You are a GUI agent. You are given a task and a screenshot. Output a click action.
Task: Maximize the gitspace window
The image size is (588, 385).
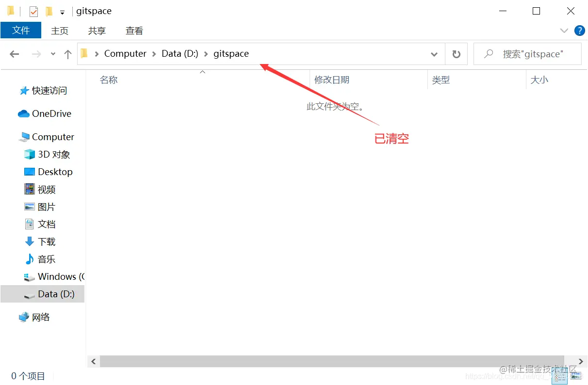point(536,11)
